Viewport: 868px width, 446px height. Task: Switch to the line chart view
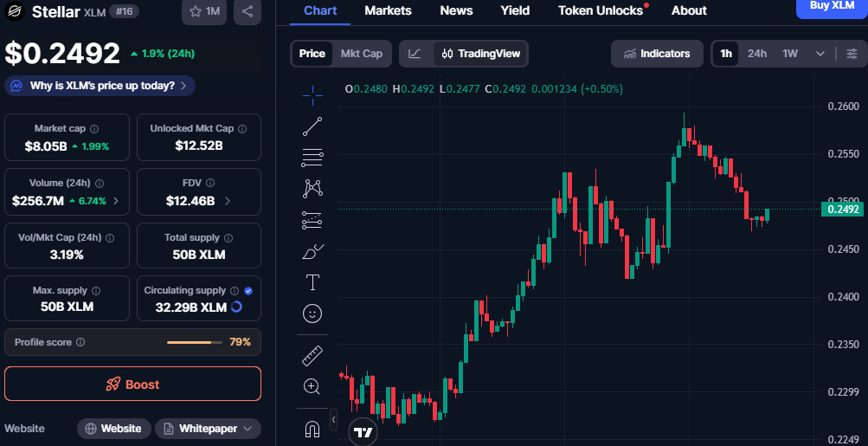[415, 54]
